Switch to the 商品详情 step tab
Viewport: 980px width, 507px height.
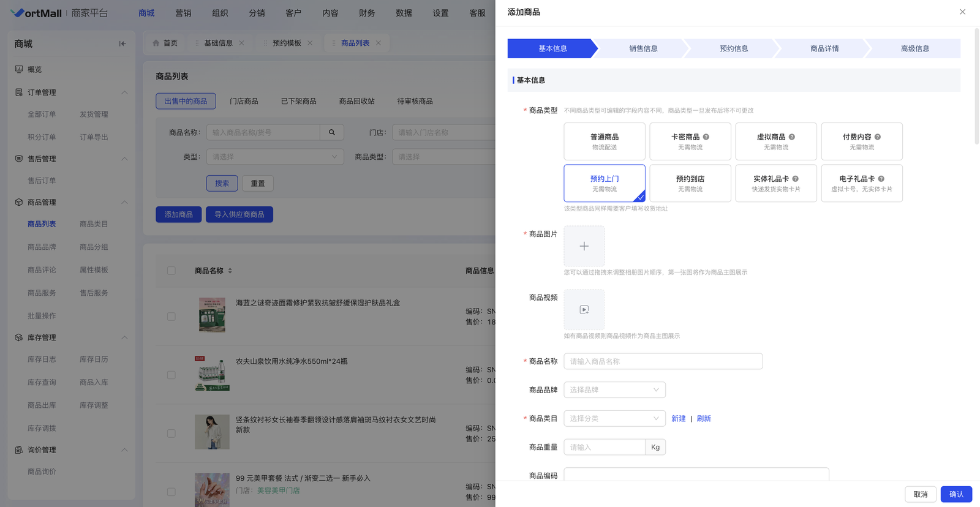[824, 48]
